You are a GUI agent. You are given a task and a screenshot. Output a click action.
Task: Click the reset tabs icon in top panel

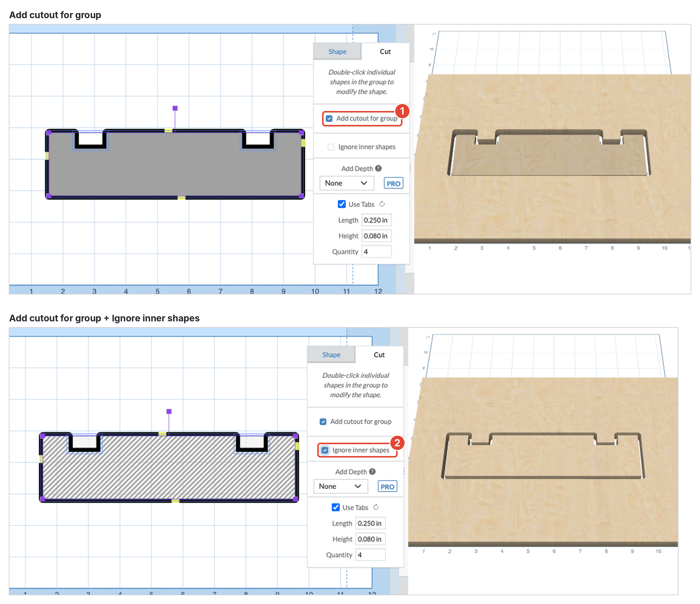382,204
